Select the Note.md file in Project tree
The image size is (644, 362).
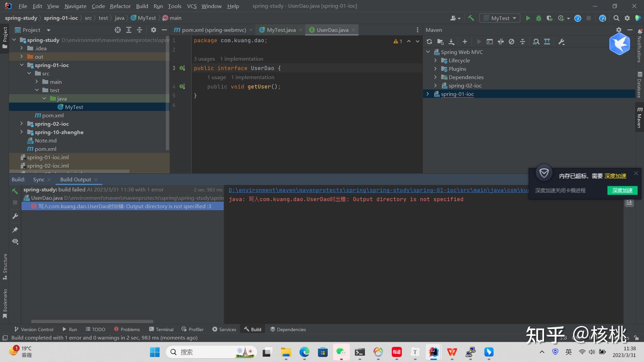pos(46,140)
